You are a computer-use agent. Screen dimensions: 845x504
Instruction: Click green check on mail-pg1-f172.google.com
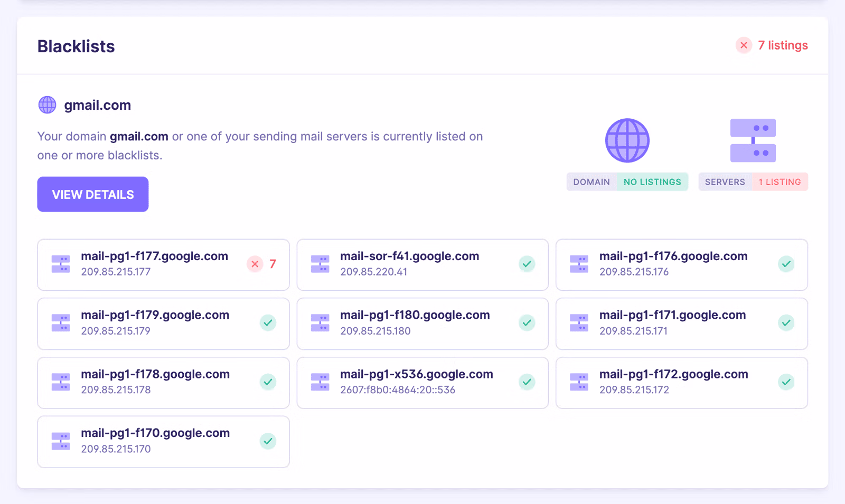786,382
